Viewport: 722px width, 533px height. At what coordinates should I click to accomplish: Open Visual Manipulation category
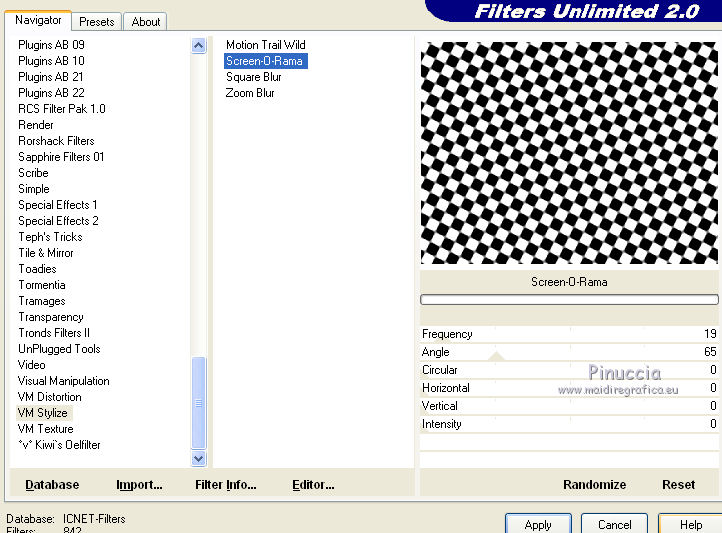click(x=64, y=381)
